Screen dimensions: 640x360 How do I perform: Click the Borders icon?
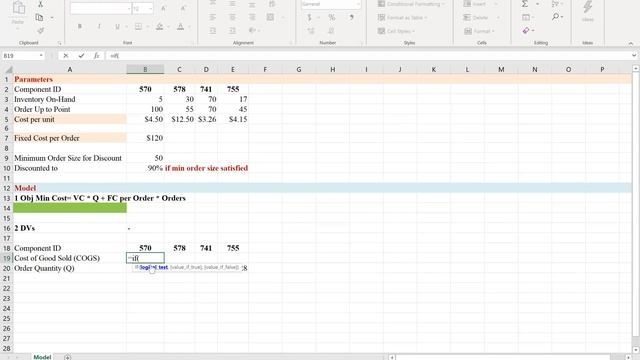point(138,27)
